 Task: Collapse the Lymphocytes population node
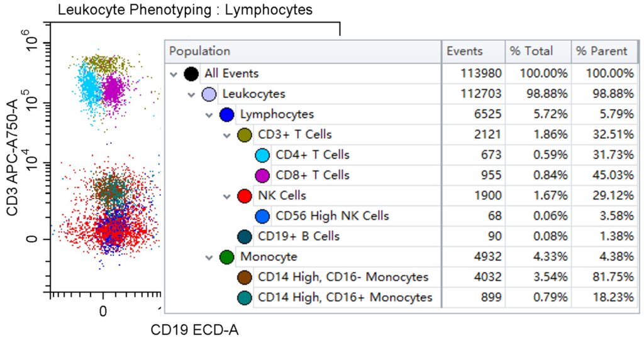[209, 115]
